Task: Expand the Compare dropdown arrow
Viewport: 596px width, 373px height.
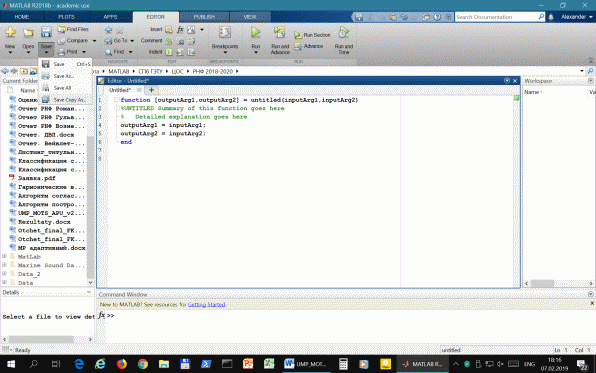Action: tap(94, 41)
